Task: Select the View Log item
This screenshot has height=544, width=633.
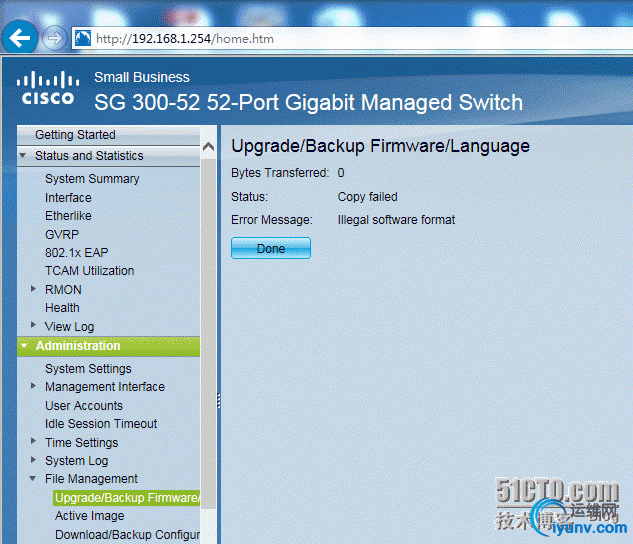Action: click(69, 326)
